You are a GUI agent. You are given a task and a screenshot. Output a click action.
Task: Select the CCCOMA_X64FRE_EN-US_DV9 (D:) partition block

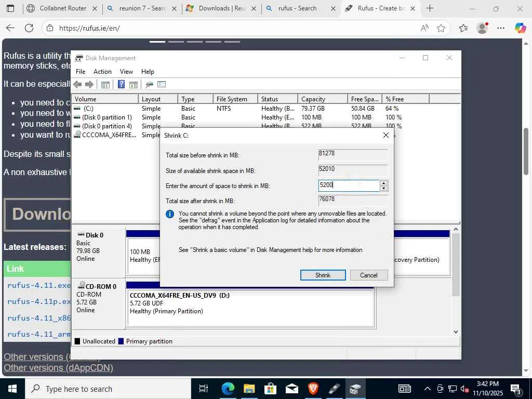pyautogui.click(x=251, y=308)
